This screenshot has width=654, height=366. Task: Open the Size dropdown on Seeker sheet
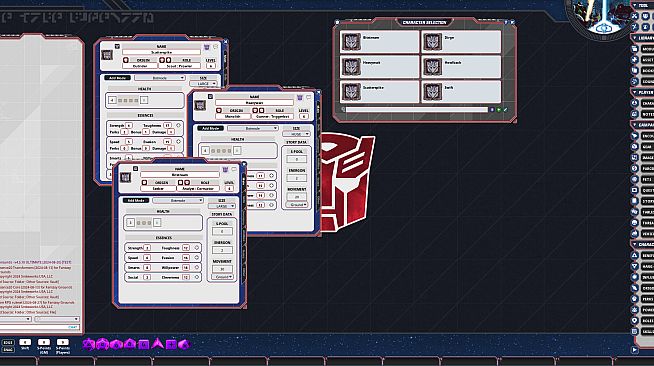221,206
